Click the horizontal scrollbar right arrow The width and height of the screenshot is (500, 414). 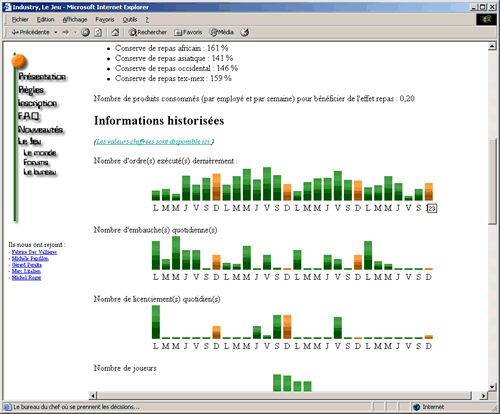(484, 396)
